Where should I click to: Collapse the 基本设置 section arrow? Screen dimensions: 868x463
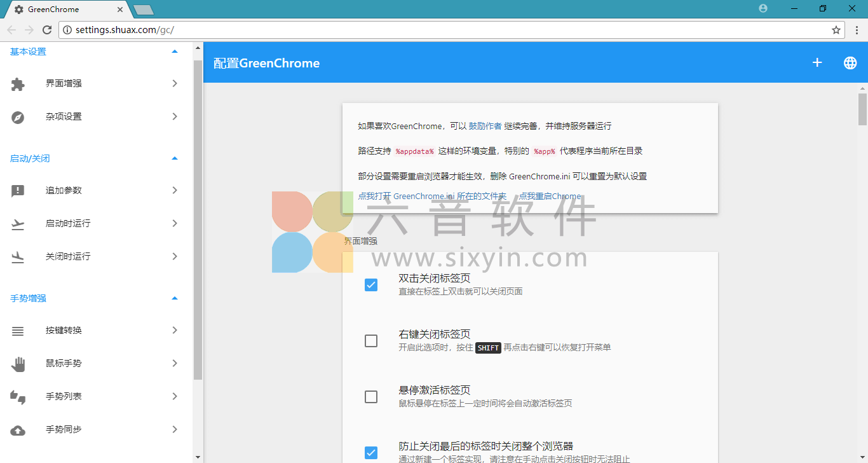click(175, 52)
